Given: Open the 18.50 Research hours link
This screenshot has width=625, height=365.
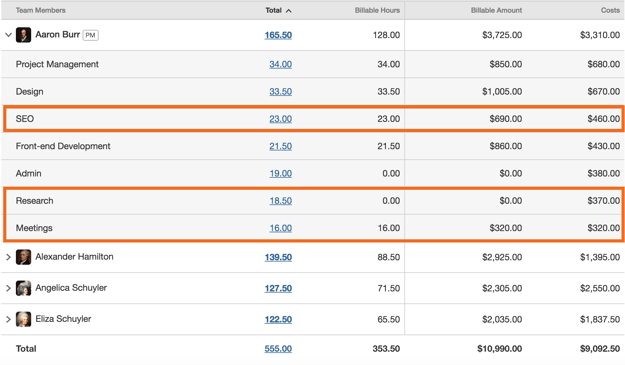Looking at the screenshot, I should click(x=281, y=201).
